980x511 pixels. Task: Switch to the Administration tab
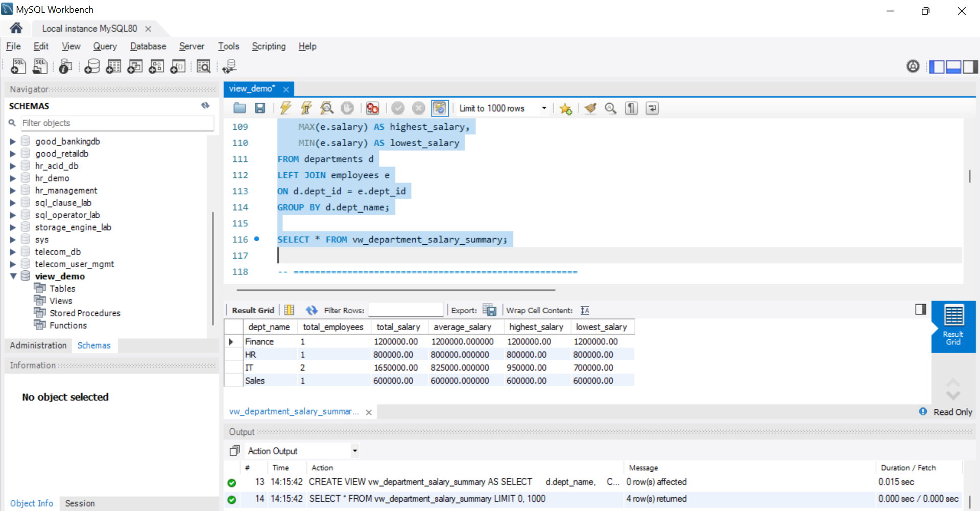38,345
